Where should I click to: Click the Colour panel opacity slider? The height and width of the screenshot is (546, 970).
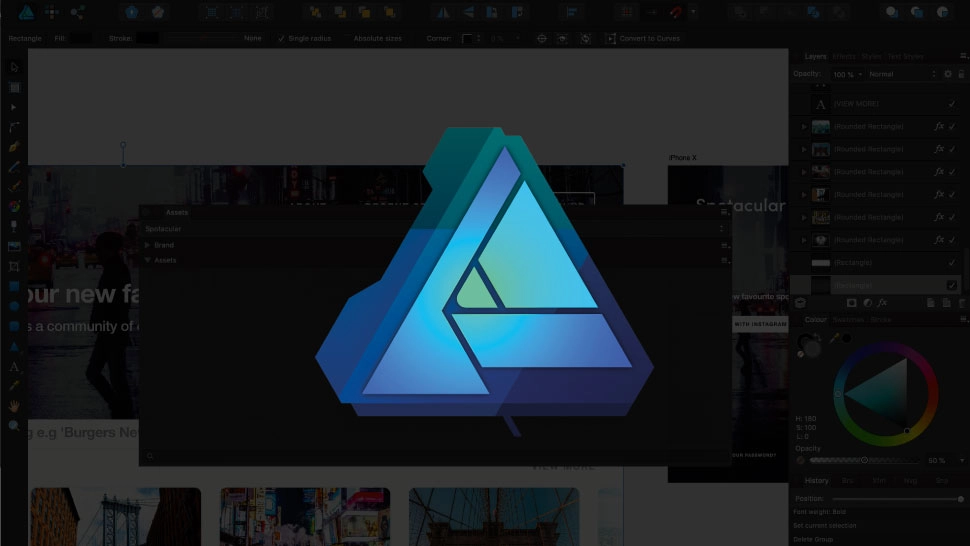(864, 461)
